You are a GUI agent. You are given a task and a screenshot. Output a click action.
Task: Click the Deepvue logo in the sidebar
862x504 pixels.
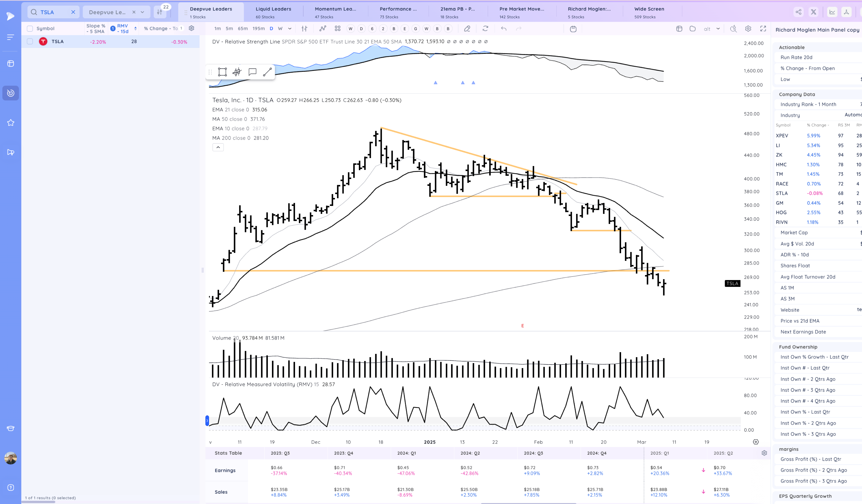click(11, 16)
